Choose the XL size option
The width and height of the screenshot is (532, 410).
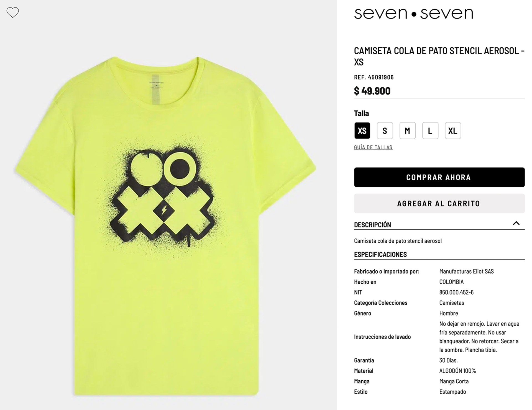click(453, 130)
